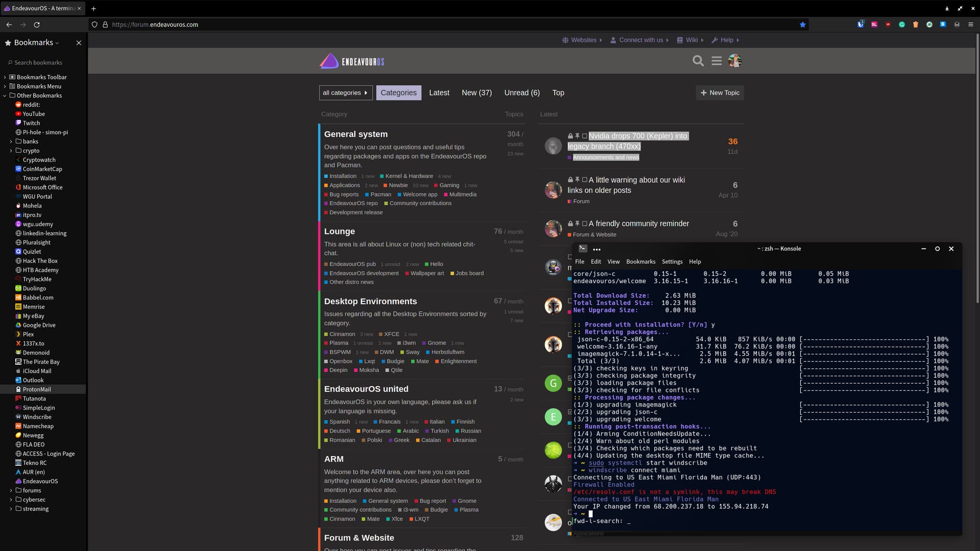Screen dimensions: 980x551
Task: Close the Bookmarks sidebar
Action: tap(79, 43)
